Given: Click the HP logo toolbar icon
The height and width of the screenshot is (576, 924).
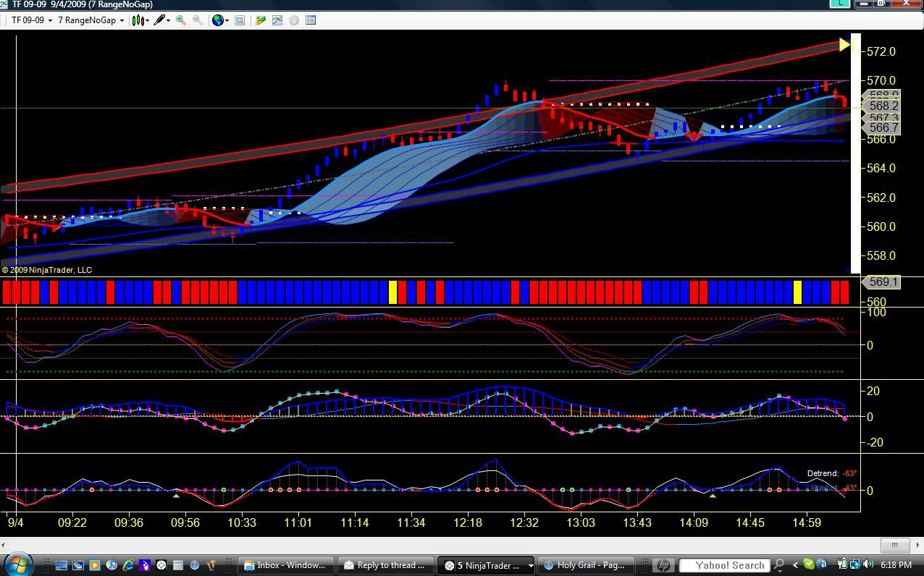Looking at the screenshot, I should tap(663, 565).
